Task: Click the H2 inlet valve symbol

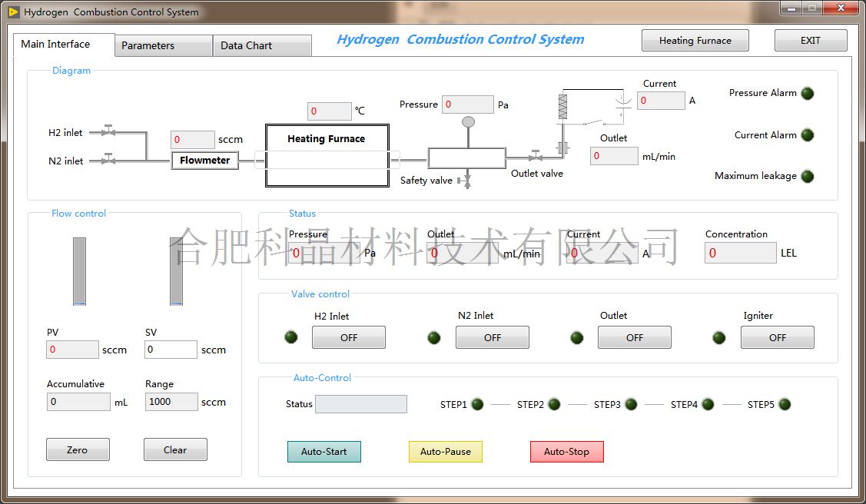Action: tap(108, 131)
